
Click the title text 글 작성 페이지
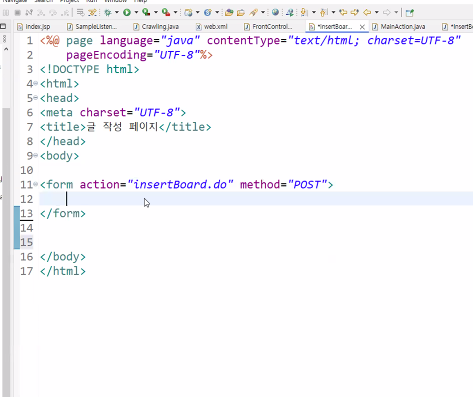[x=122, y=127]
